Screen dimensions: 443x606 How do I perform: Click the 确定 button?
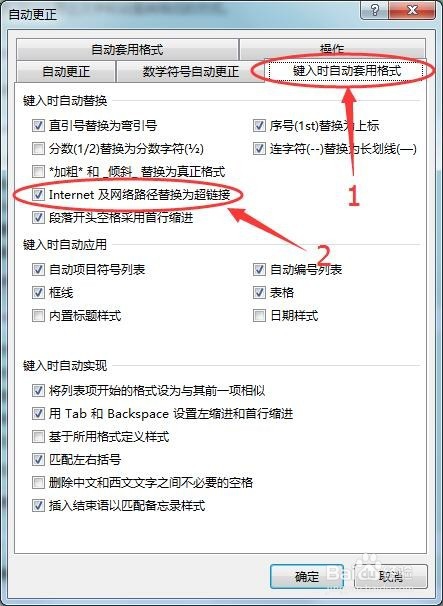[307, 577]
